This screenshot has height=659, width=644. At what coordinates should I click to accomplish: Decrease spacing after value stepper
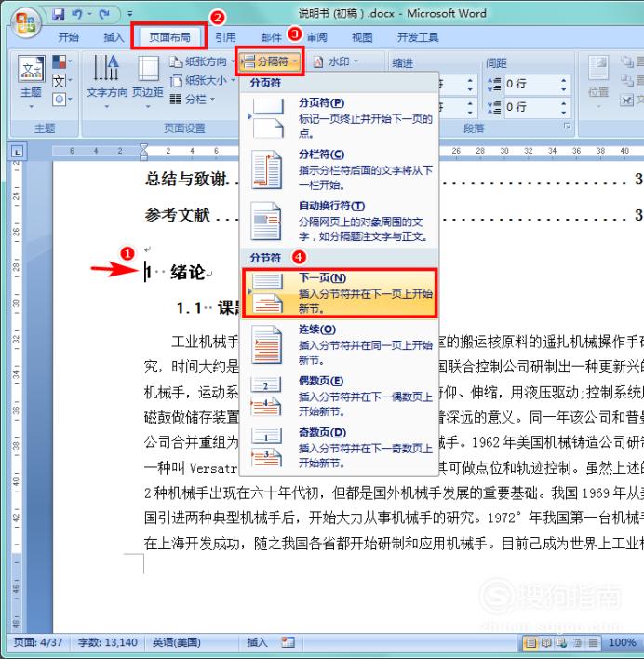564,113
